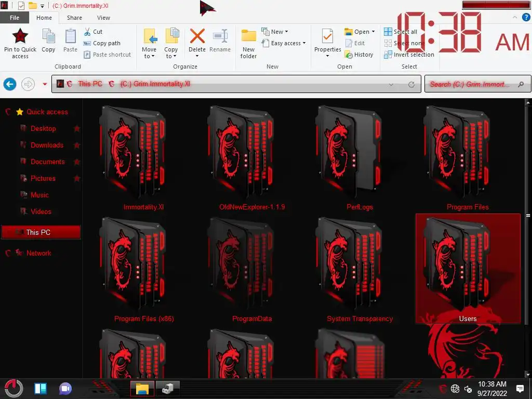The height and width of the screenshot is (399, 532).
Task: Select the OldNewExplorer-1.1.9 folder
Action: pos(252,158)
